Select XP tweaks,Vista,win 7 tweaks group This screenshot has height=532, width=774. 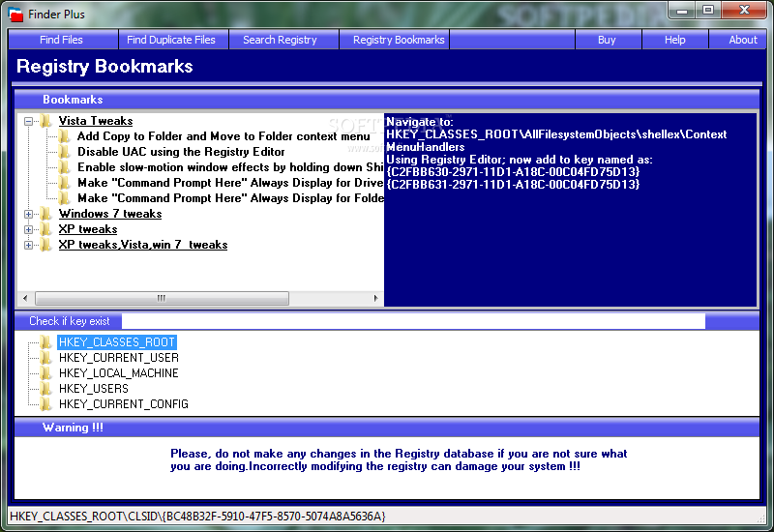pyautogui.click(x=143, y=245)
